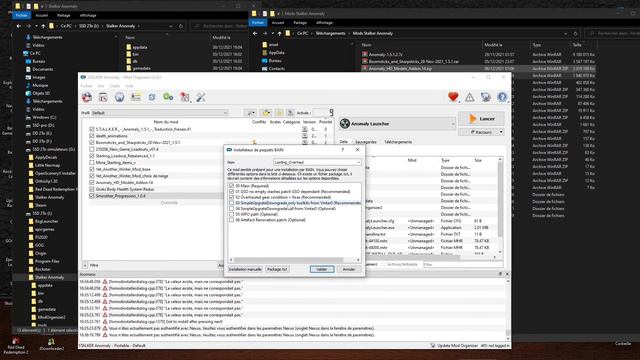The height and width of the screenshot is (360, 640).
Task: Click the update monitor icon beside warning triangle
Action: point(486,97)
